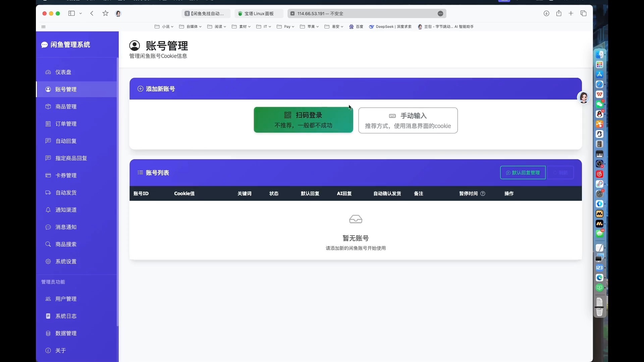This screenshot has height=362, width=644.
Task: Open 系统设置 gear sidebar item
Action: pyautogui.click(x=66, y=261)
